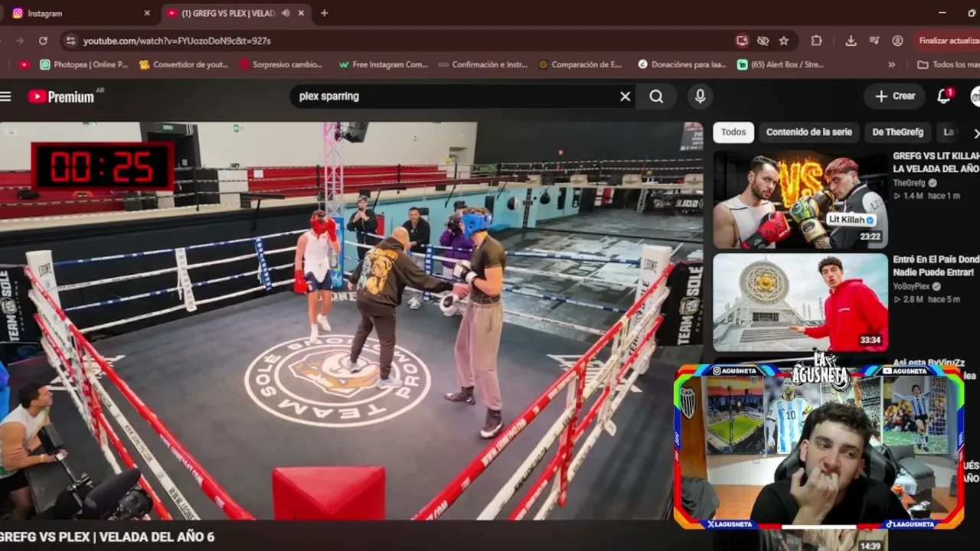980x551 pixels.
Task: Expand hidden bookmarks overflow chevron
Action: pyautogui.click(x=891, y=65)
